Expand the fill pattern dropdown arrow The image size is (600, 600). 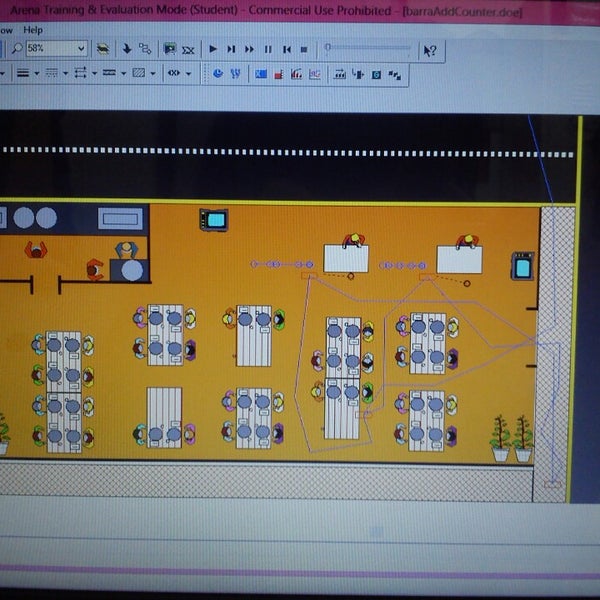153,73
